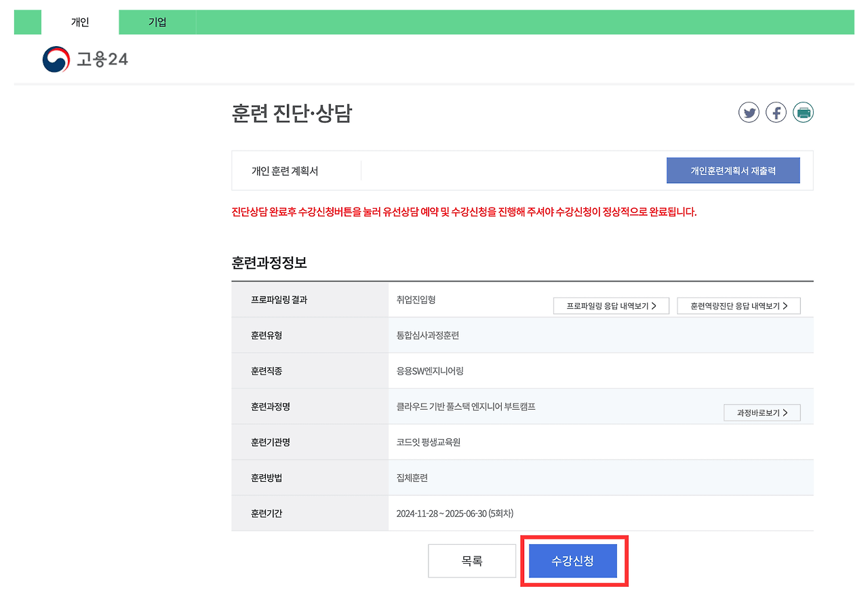Select the 개인 tab
Screen dimensions: 868x595
pyautogui.click(x=80, y=21)
